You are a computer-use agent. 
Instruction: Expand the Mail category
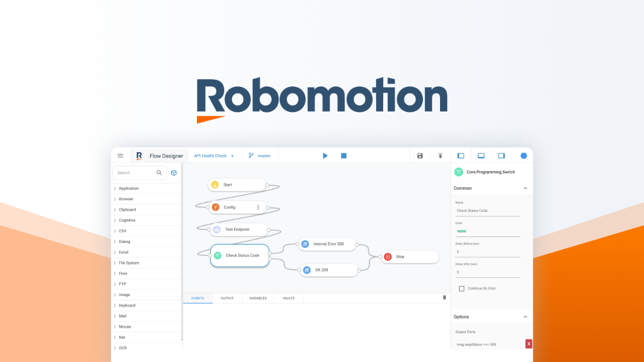pos(147,316)
